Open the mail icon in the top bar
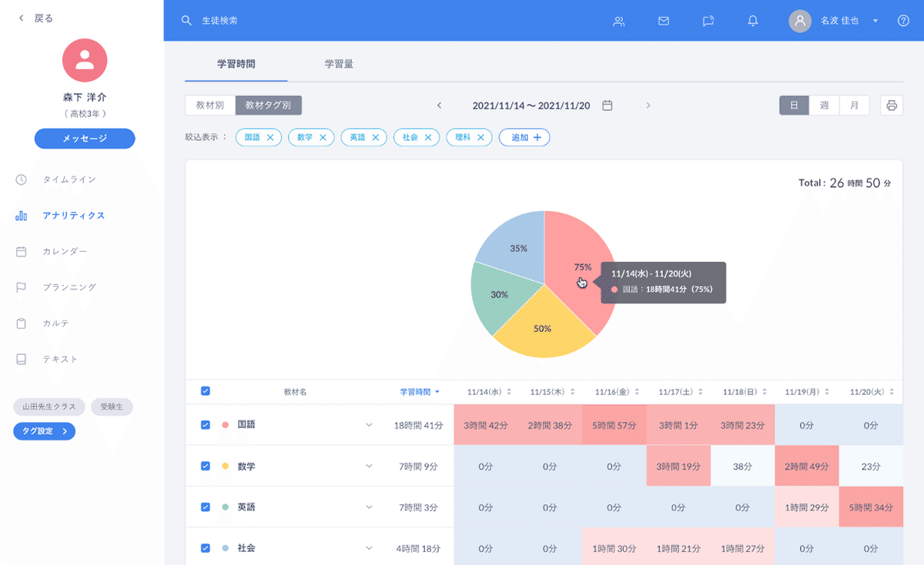The width and height of the screenshot is (924, 565). pos(663,22)
